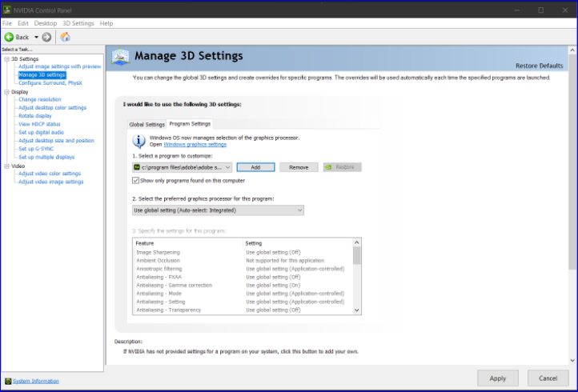Open Set up digital audio
This screenshot has width=578, height=392.
42,132
